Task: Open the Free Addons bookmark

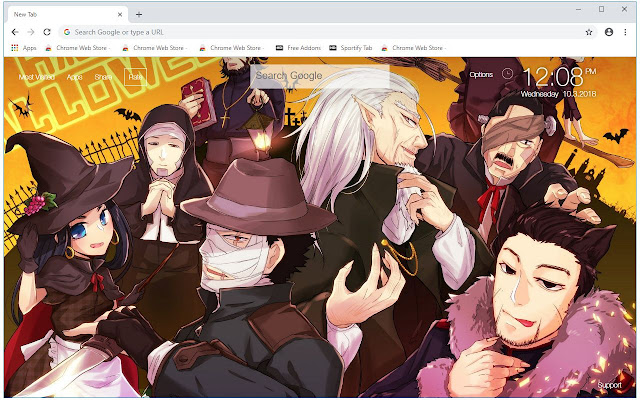Action: [x=298, y=48]
